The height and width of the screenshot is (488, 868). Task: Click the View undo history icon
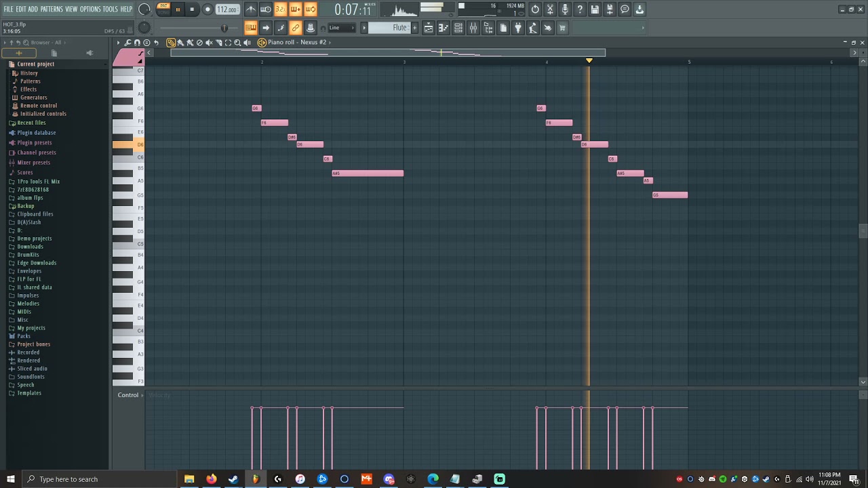[x=535, y=9]
